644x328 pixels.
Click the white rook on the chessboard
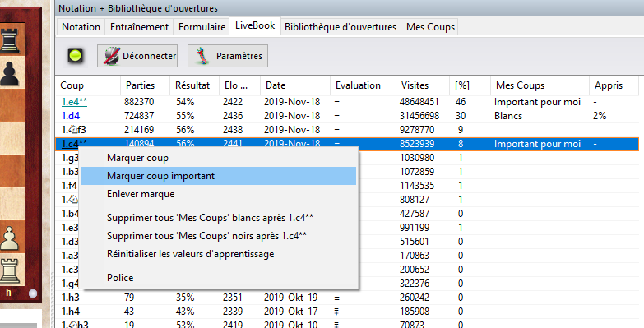pyautogui.click(x=10, y=271)
